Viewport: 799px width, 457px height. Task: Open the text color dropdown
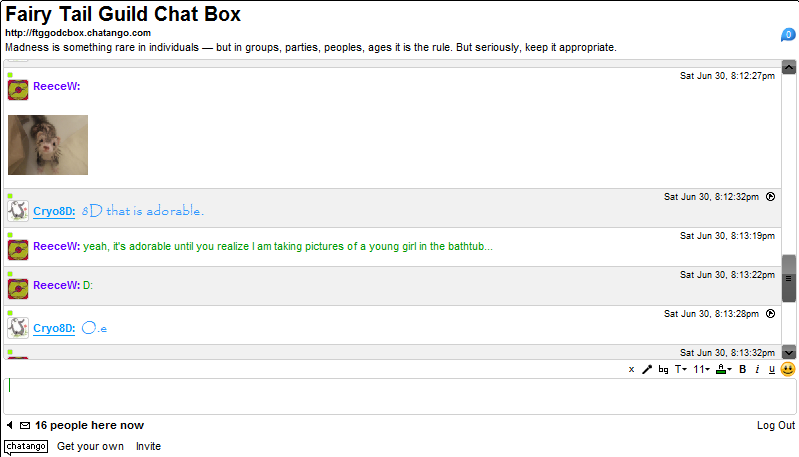click(724, 369)
